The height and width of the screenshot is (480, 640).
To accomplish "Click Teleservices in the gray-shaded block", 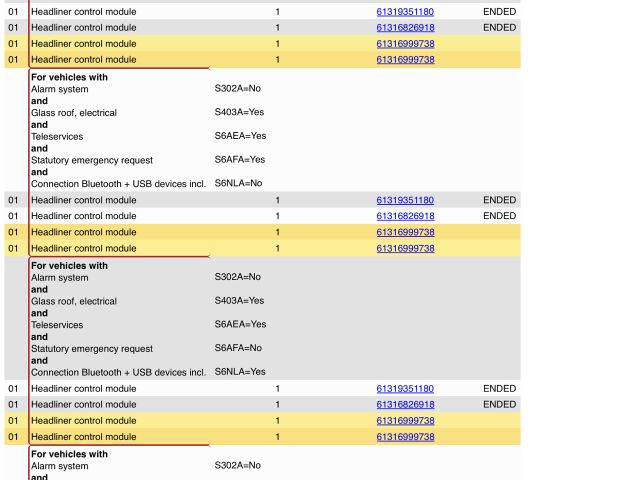I will coord(57,325).
